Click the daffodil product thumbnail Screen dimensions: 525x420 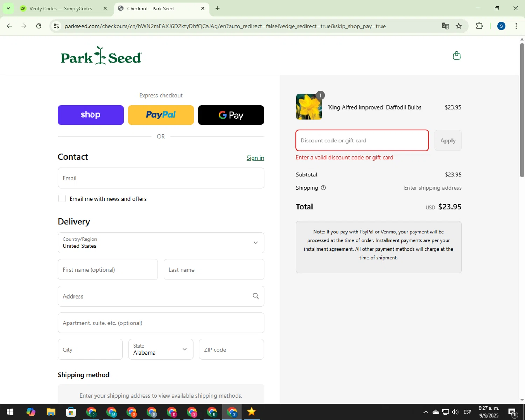[309, 107]
